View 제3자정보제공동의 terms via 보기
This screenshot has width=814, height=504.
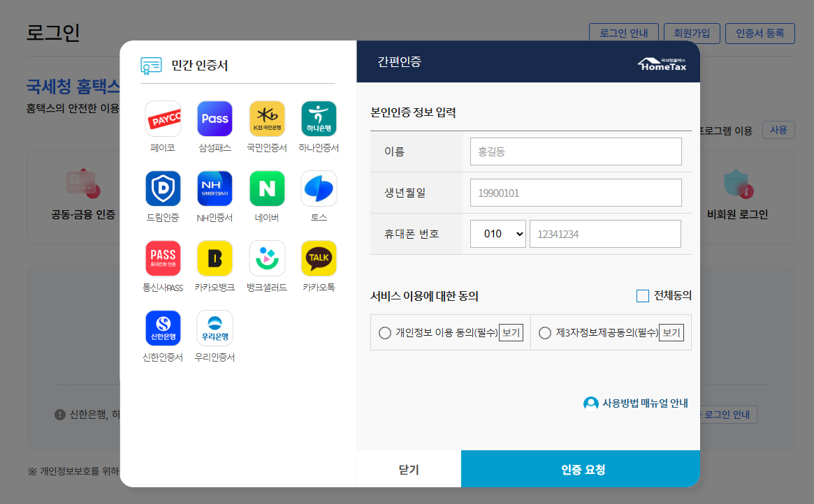[671, 333]
